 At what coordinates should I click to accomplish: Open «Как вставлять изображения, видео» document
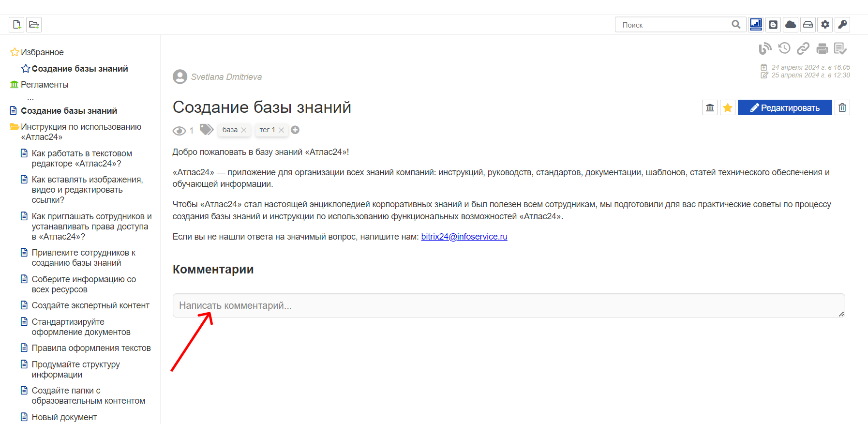(x=87, y=190)
